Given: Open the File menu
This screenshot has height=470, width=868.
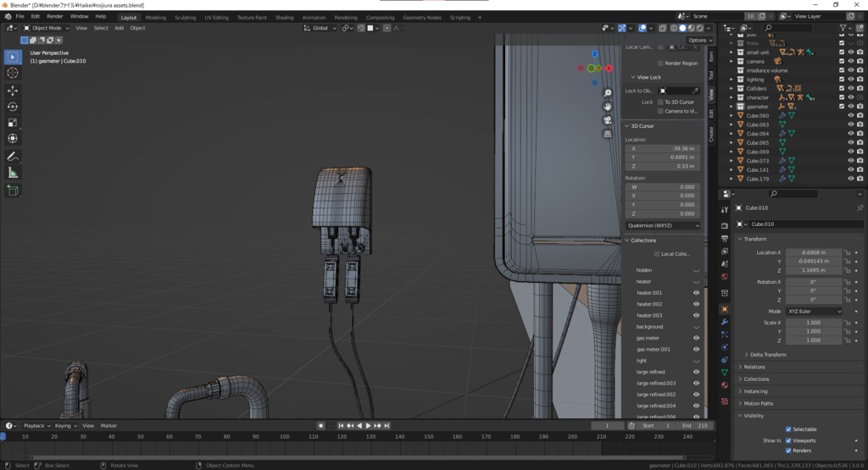Looking at the screenshot, I should coord(20,17).
